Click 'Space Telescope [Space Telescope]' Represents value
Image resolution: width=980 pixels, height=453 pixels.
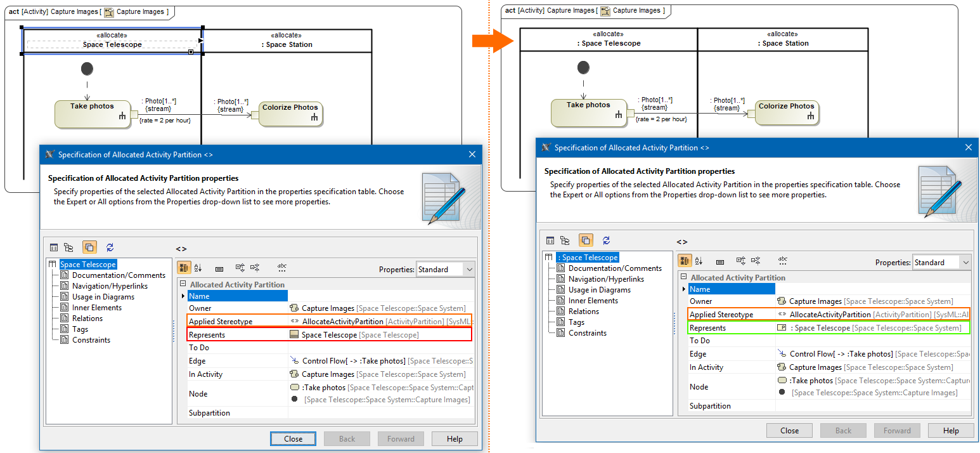coord(354,335)
